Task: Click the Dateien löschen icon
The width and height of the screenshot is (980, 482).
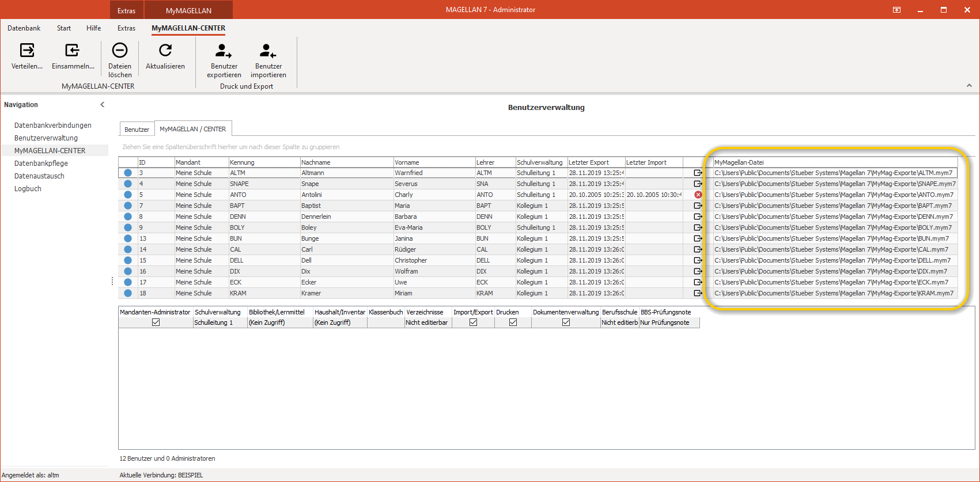Action: click(120, 51)
